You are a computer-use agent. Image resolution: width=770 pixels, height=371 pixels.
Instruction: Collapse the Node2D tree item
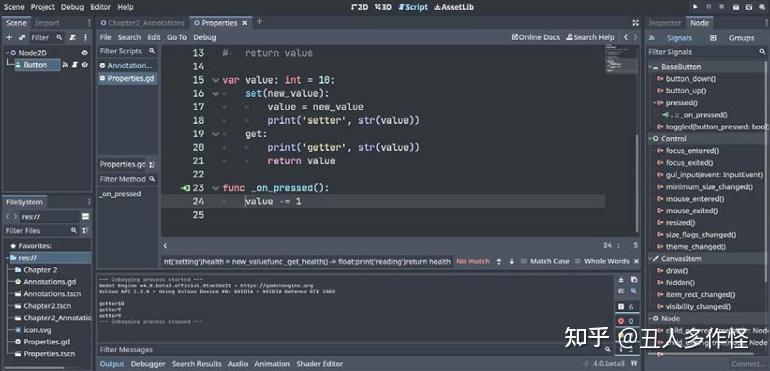click(7, 53)
